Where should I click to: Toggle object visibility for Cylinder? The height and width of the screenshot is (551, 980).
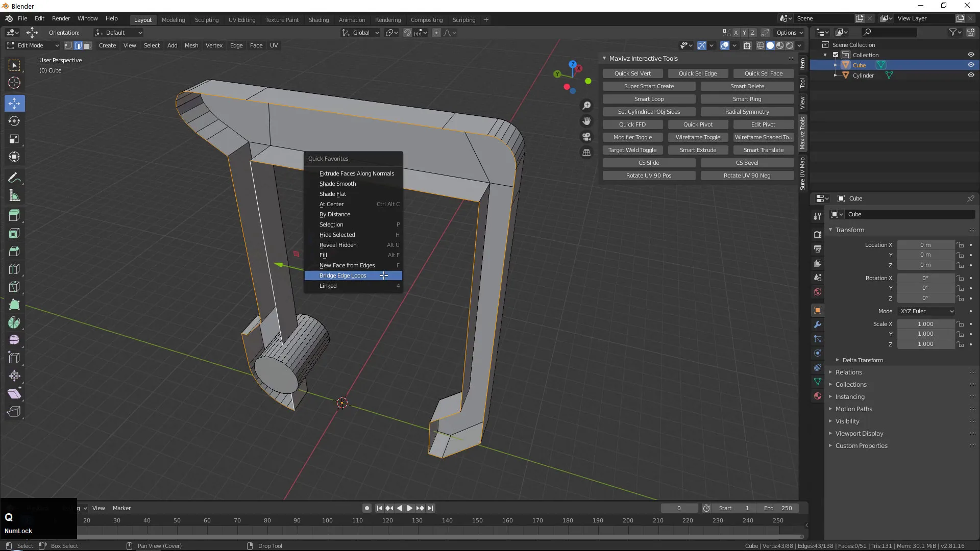point(971,74)
